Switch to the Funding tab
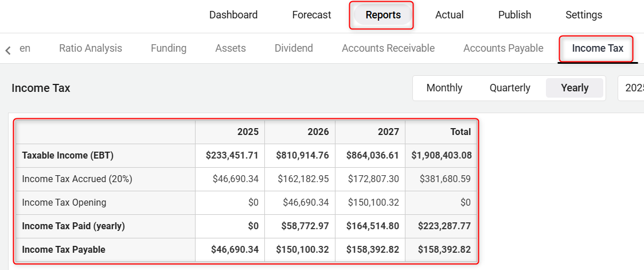Viewport: 644px width, 270px height. (x=169, y=48)
